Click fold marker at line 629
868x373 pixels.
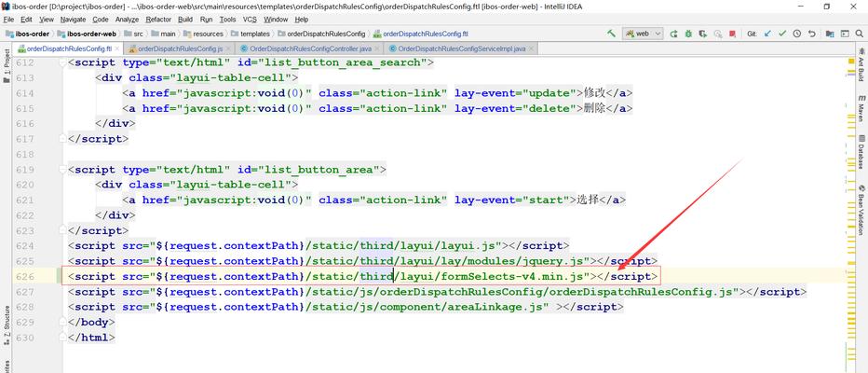pyautogui.click(x=62, y=322)
